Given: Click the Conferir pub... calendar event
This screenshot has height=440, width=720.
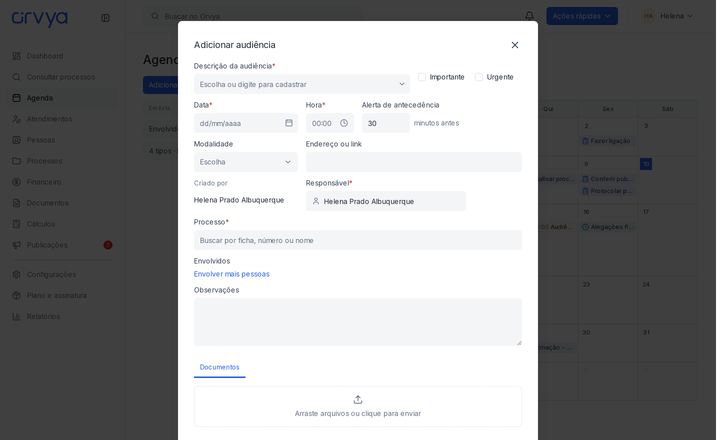Looking at the screenshot, I should 608,179.
